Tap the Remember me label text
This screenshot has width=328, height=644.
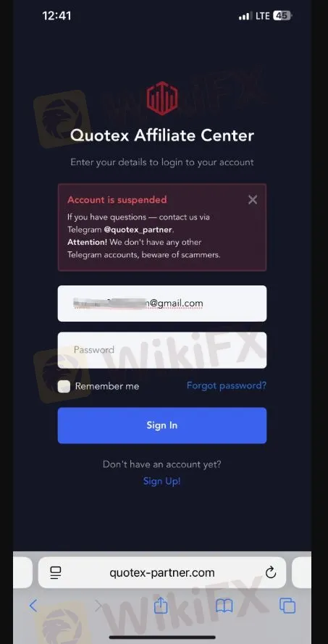point(106,386)
